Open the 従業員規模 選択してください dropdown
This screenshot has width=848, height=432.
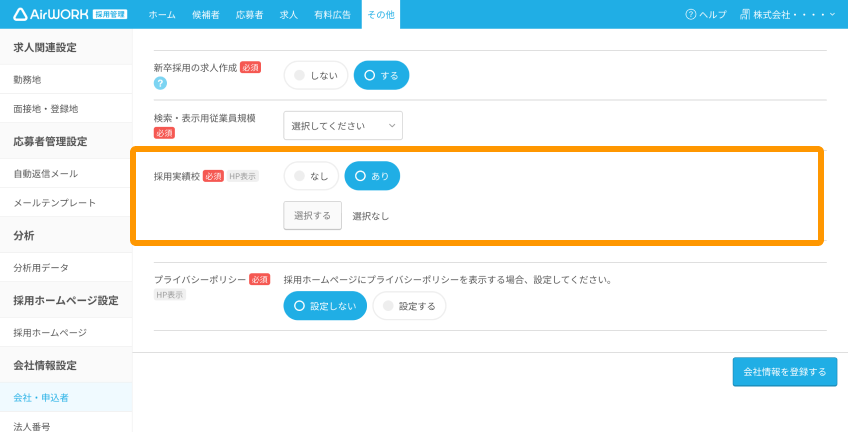[x=343, y=125]
